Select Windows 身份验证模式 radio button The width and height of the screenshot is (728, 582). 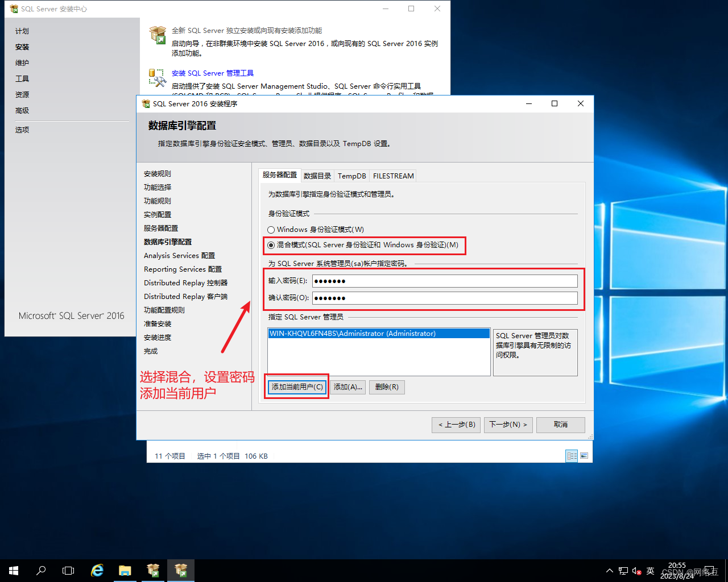click(x=271, y=230)
